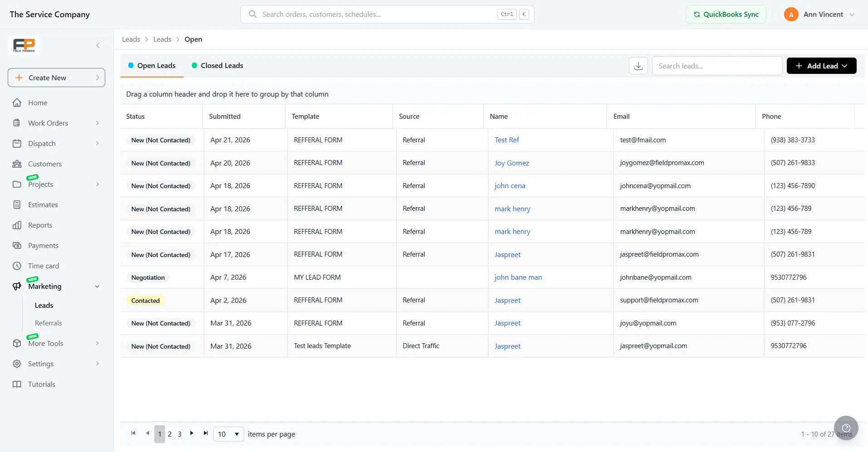Go to the next page arrow
Image resolution: width=868 pixels, height=452 pixels.
pos(192,433)
